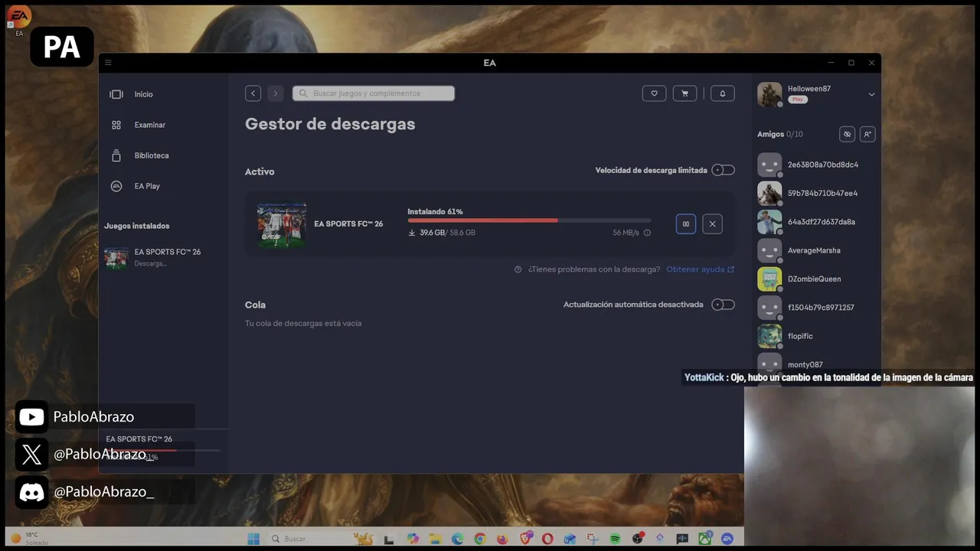Pause the EA SPORTS FC 26 download
Image resolution: width=980 pixels, height=551 pixels.
[686, 223]
